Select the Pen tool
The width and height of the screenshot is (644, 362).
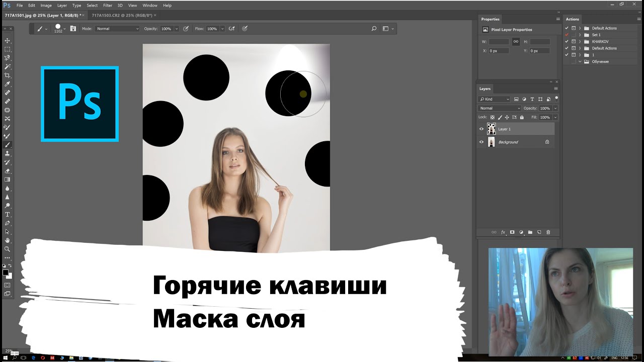point(7,223)
